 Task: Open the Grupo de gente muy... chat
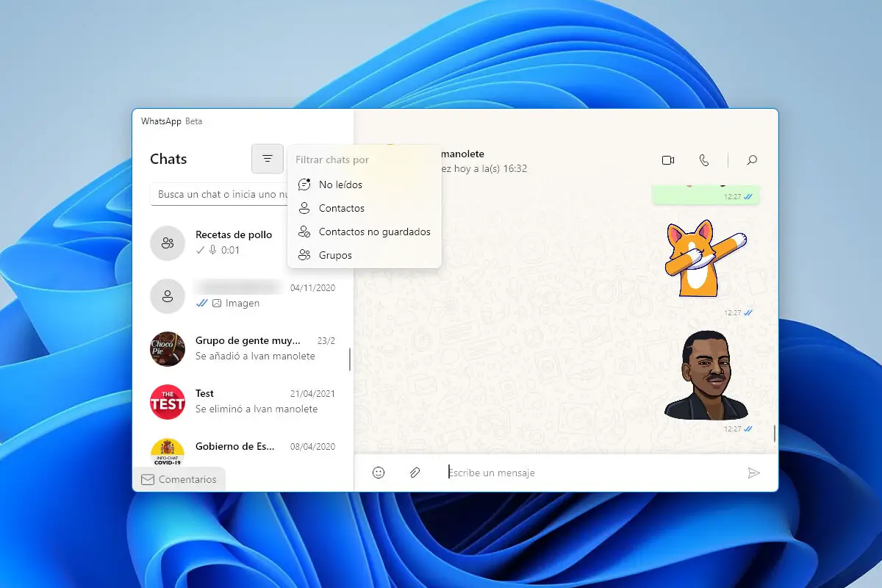[x=241, y=348]
